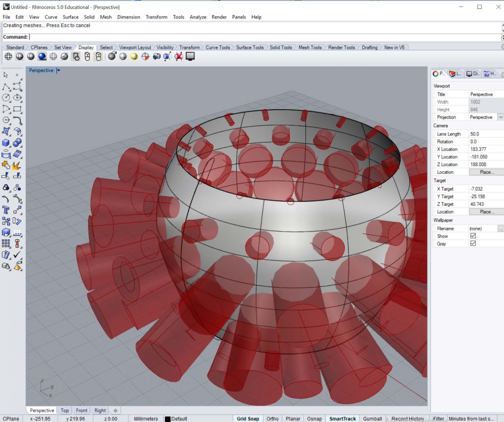The image size is (504, 422).
Task: Activate the Rendered display mode sphere icon
Action: click(42, 56)
